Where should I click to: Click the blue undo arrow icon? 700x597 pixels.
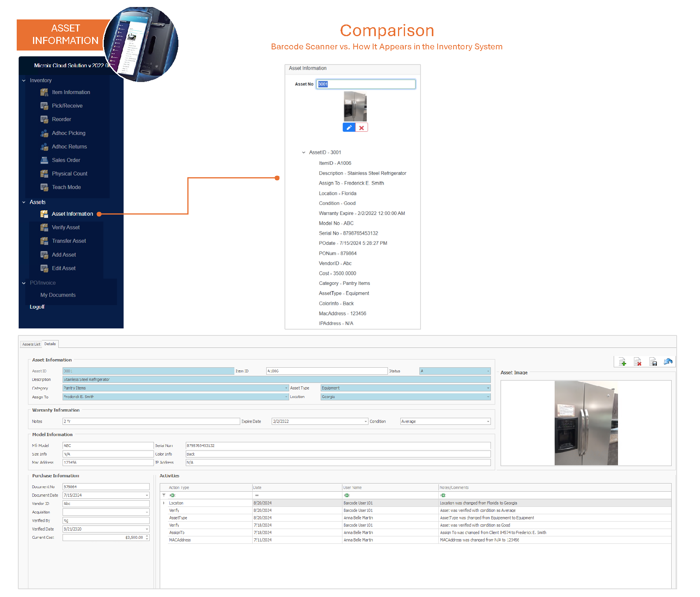(668, 362)
